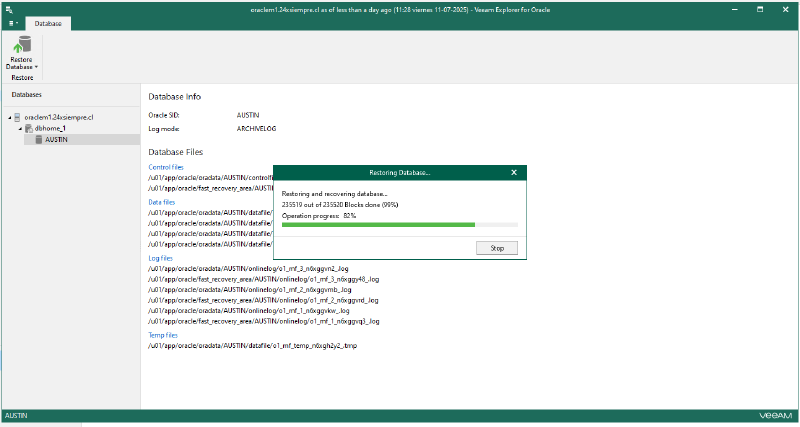The image size is (800, 427).
Task: Click the o1_mf_3_n6xggvn2_.log file path
Action: point(248,268)
